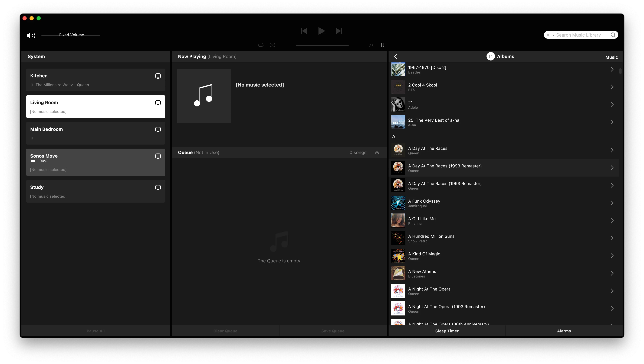Image resolution: width=644 pixels, height=364 pixels.
Task: Collapse the Queue panel chevron
Action: click(x=377, y=153)
